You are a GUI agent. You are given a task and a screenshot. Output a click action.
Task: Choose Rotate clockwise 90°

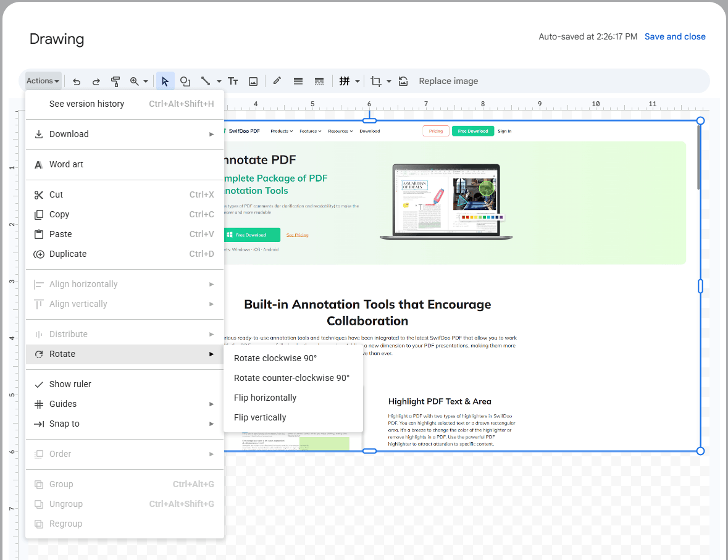pos(293,359)
